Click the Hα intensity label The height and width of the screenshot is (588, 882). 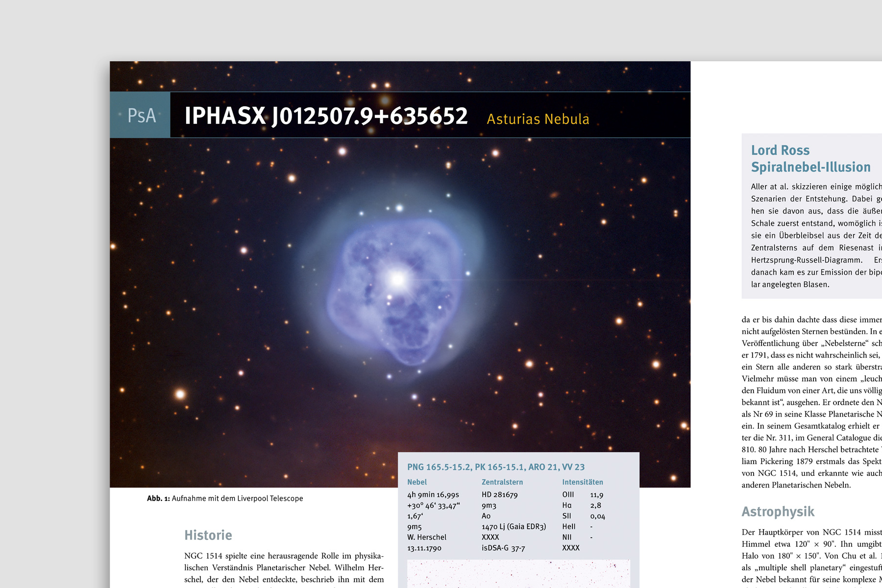(x=567, y=506)
